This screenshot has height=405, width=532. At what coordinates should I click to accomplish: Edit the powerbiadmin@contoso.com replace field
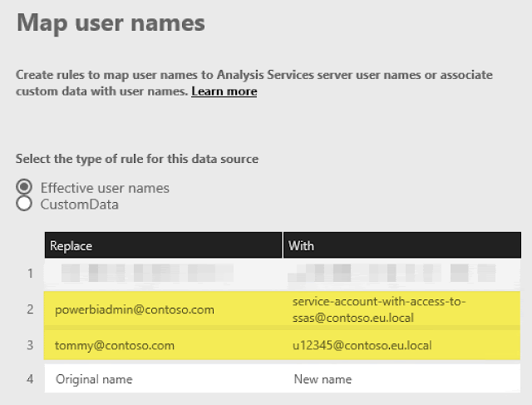(163, 309)
